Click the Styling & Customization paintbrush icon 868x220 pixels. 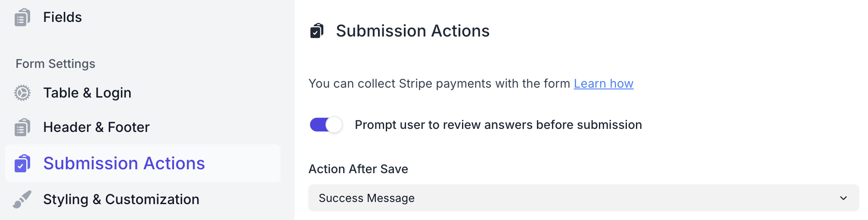pyautogui.click(x=22, y=199)
